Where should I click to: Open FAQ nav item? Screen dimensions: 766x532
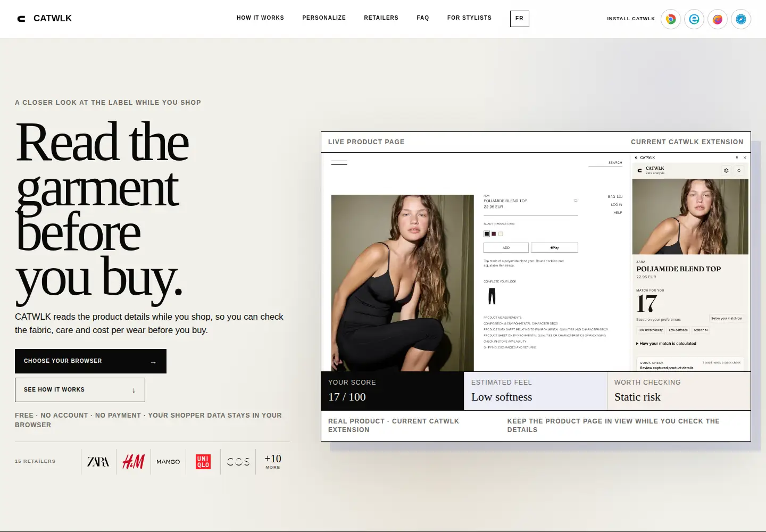click(423, 18)
